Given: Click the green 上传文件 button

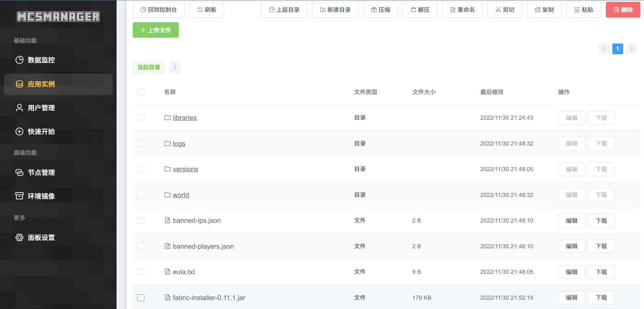Looking at the screenshot, I should 156,30.
